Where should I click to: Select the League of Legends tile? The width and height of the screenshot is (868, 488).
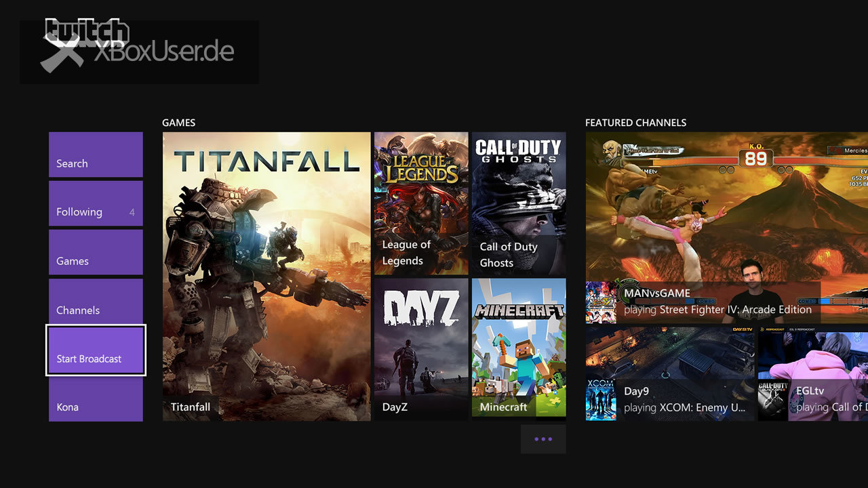(421, 203)
